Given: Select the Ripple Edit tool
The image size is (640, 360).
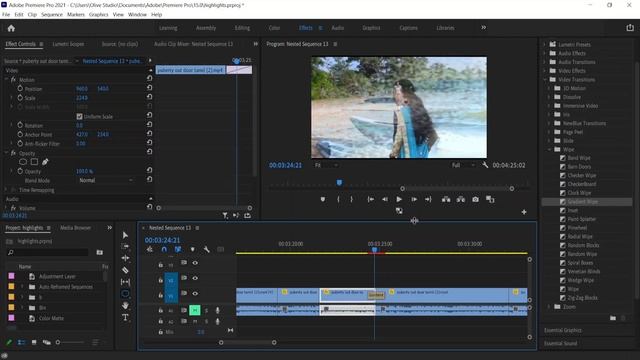Looking at the screenshot, I should pos(125,258).
